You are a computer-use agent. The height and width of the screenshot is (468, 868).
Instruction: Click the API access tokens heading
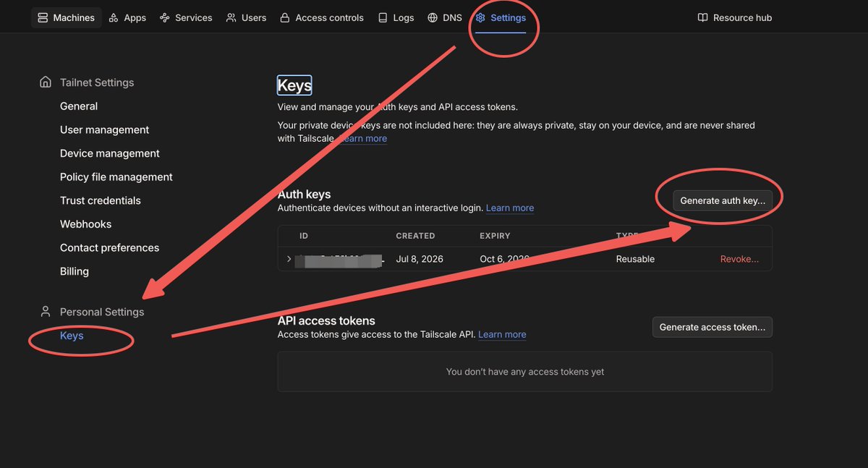(x=326, y=320)
